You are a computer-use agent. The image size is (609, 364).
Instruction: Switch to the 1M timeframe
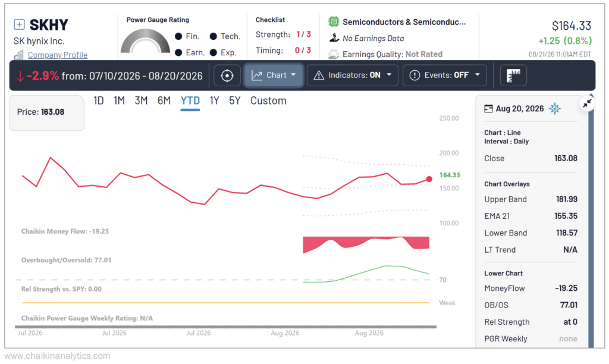point(119,101)
